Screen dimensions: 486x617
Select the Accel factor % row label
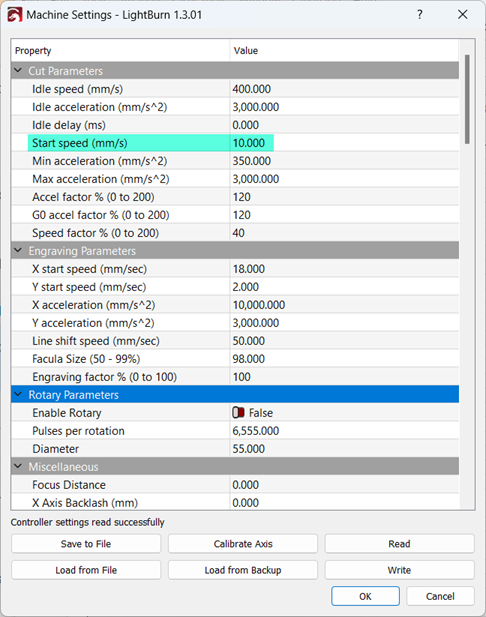[x=93, y=197]
